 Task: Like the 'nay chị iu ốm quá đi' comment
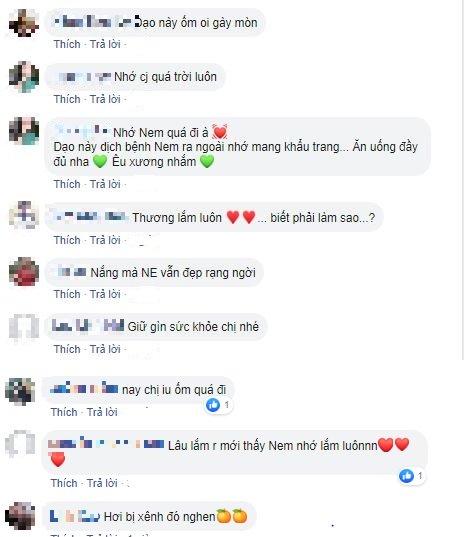point(64,412)
